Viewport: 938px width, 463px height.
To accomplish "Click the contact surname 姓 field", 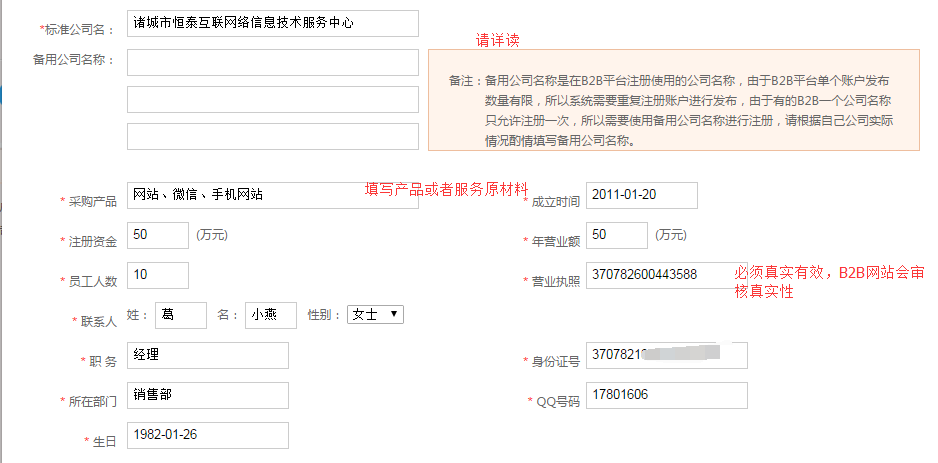I will [x=181, y=315].
